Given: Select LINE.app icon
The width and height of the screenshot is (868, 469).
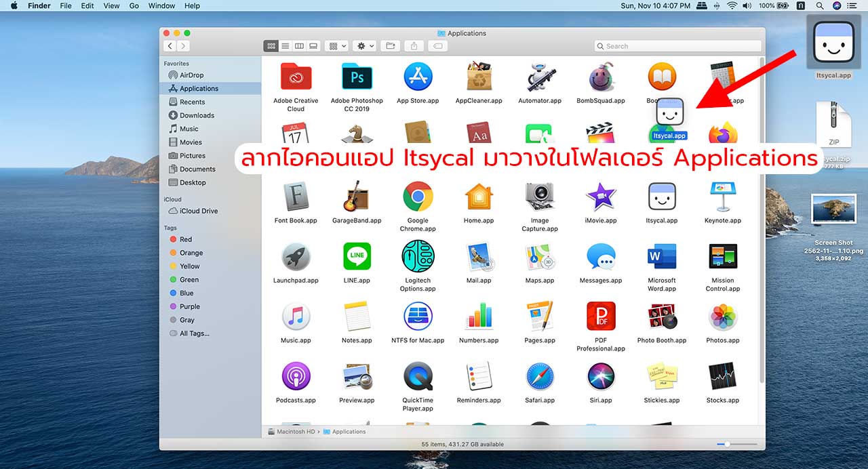Looking at the screenshot, I should [x=357, y=256].
